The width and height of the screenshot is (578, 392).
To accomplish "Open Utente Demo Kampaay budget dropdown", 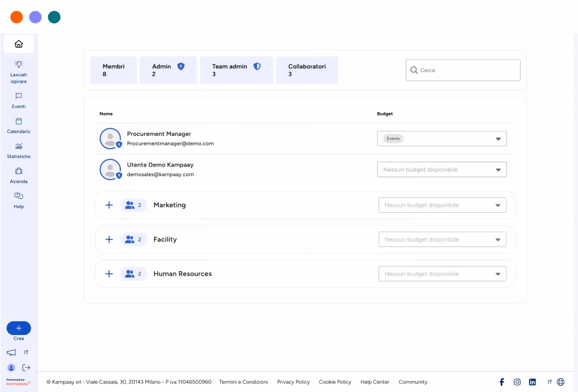I will (442, 170).
